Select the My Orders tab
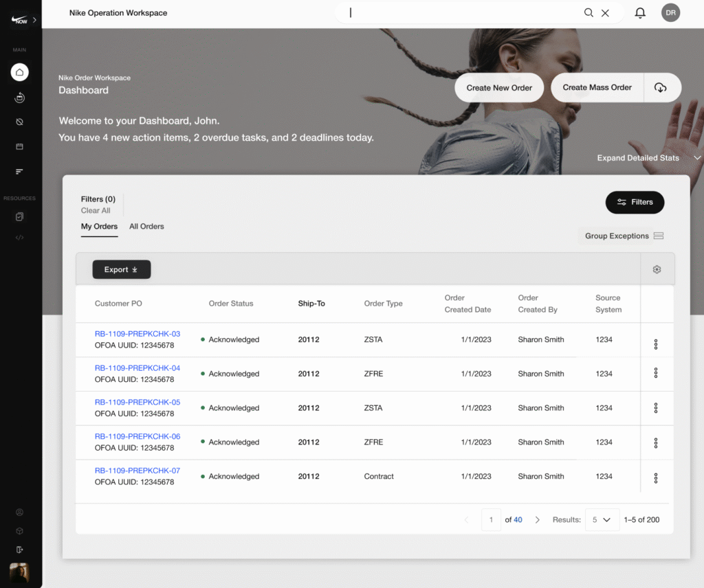This screenshot has width=704, height=588. tap(99, 226)
